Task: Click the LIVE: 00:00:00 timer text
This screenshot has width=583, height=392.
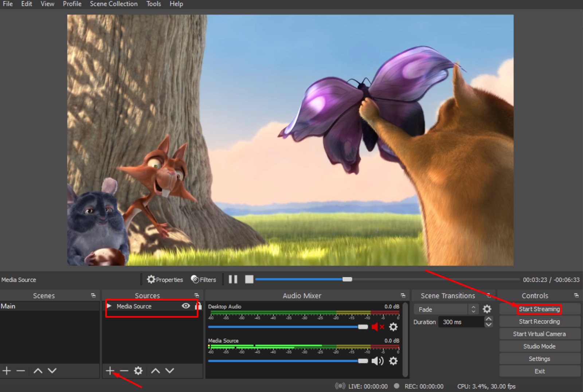Action: [x=368, y=386]
